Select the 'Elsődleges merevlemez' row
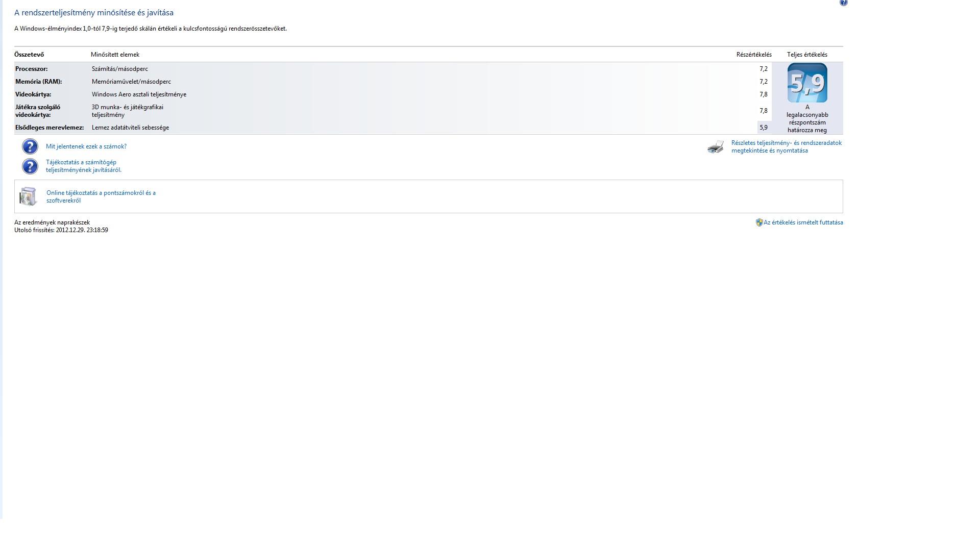 tap(49, 128)
